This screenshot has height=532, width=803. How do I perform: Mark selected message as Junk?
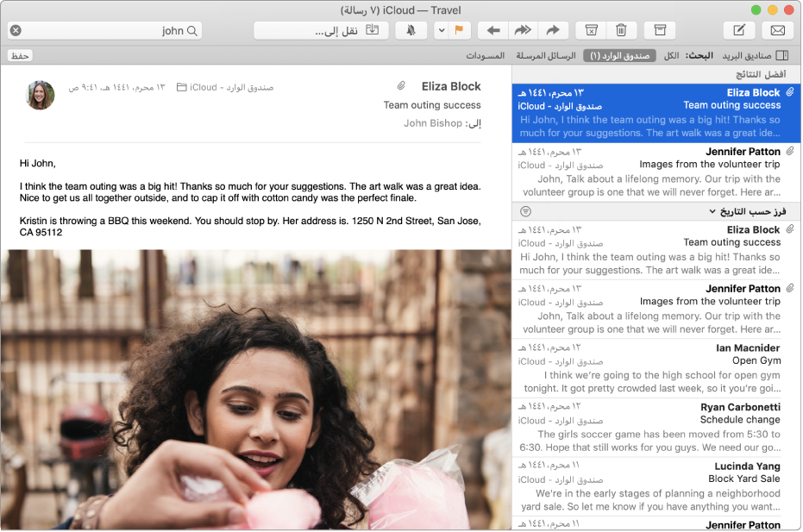click(x=592, y=30)
